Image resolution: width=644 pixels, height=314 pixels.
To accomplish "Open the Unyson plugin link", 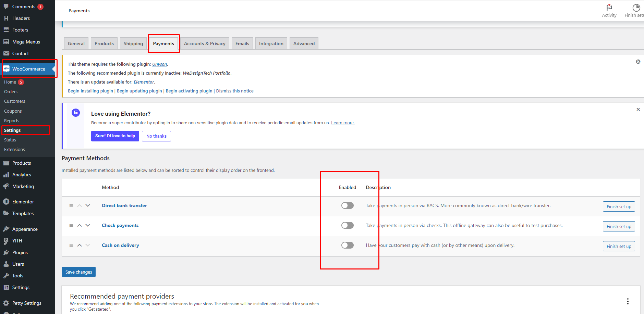I will coord(159,64).
